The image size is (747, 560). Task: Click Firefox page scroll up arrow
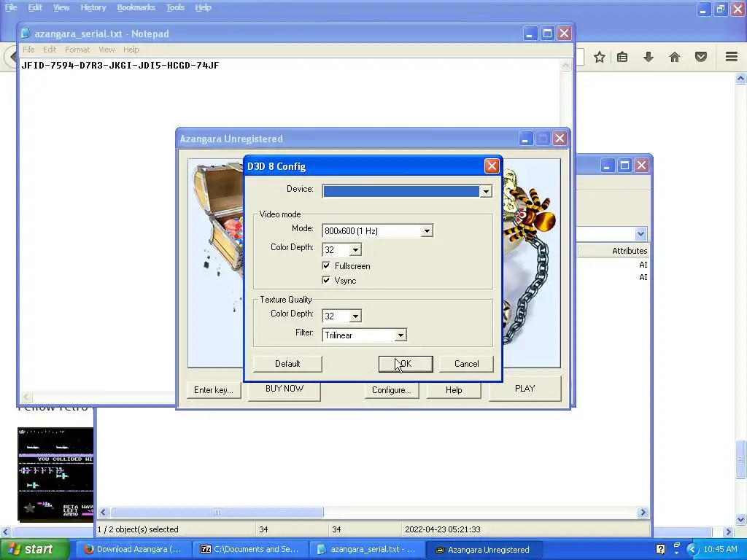coord(740,79)
